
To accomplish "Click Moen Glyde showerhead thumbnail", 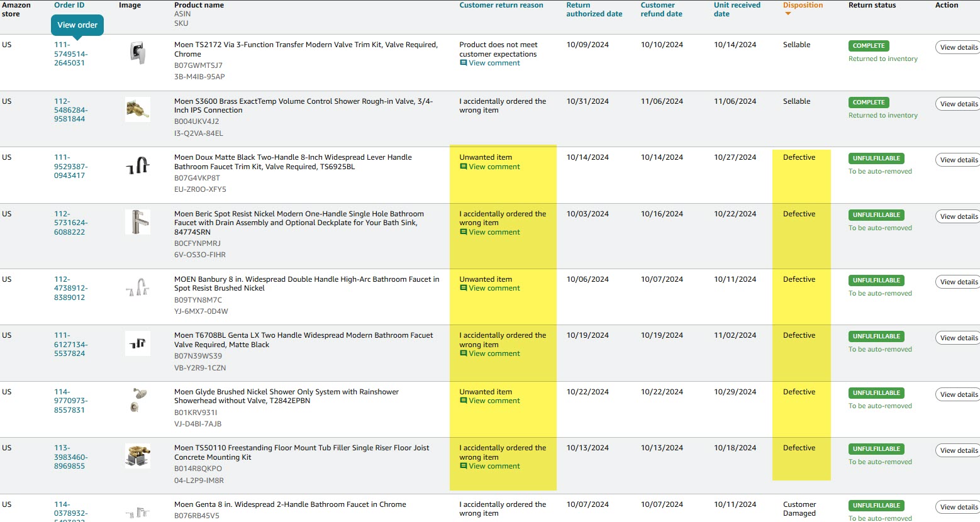I will coord(138,400).
